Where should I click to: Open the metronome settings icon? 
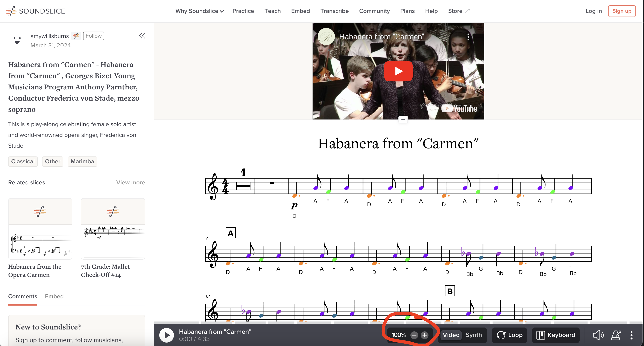tap(616, 335)
